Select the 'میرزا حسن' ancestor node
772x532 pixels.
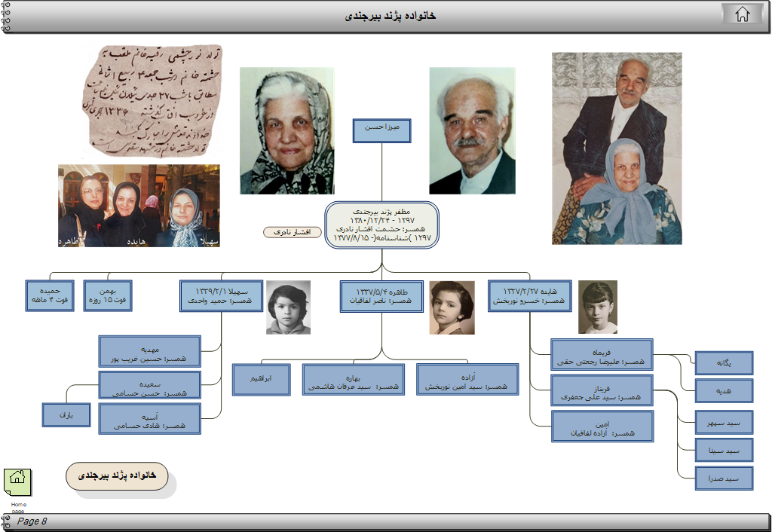(382, 129)
